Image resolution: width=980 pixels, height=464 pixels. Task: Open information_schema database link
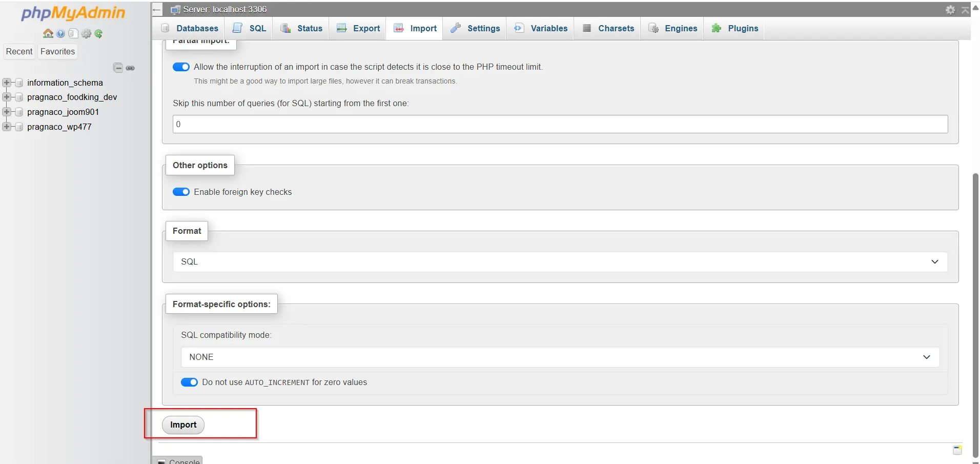(x=65, y=83)
